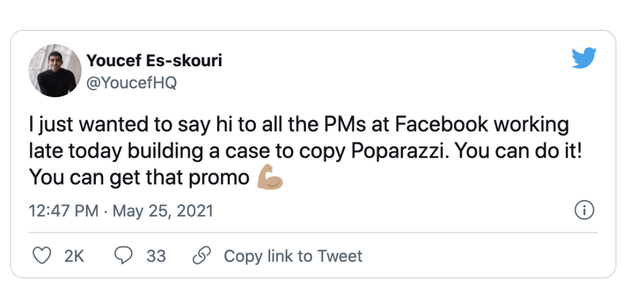Open the @YoucefHQ handle link

[131, 83]
